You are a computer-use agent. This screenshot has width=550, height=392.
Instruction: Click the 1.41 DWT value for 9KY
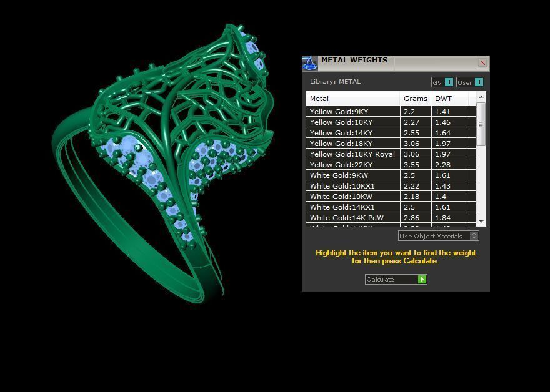click(442, 112)
